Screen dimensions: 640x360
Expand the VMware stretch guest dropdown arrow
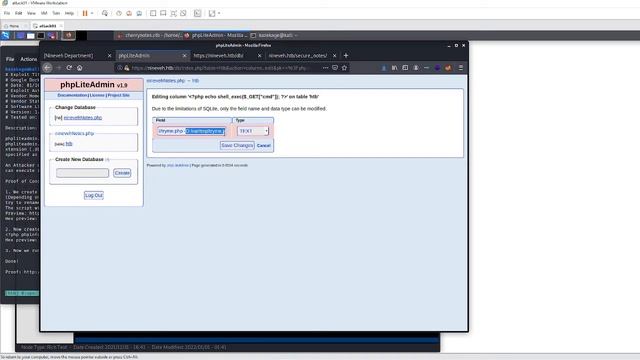[219, 13]
